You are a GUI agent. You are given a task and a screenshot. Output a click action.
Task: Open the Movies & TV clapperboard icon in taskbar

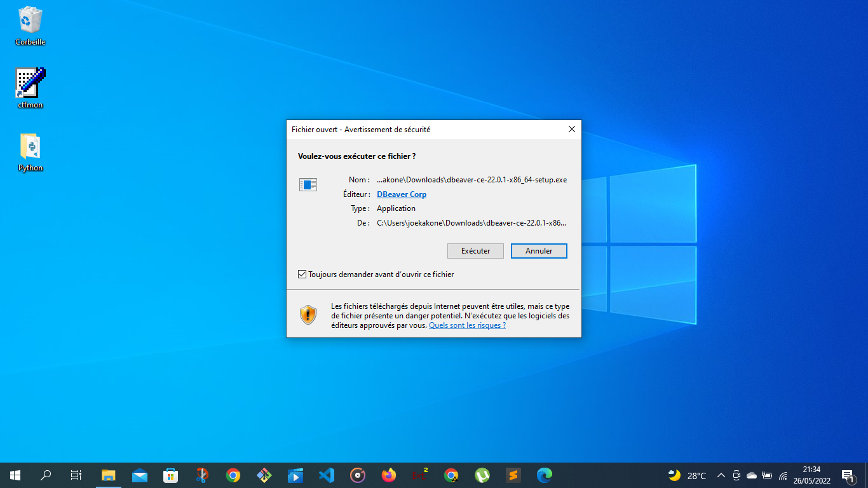(295, 475)
